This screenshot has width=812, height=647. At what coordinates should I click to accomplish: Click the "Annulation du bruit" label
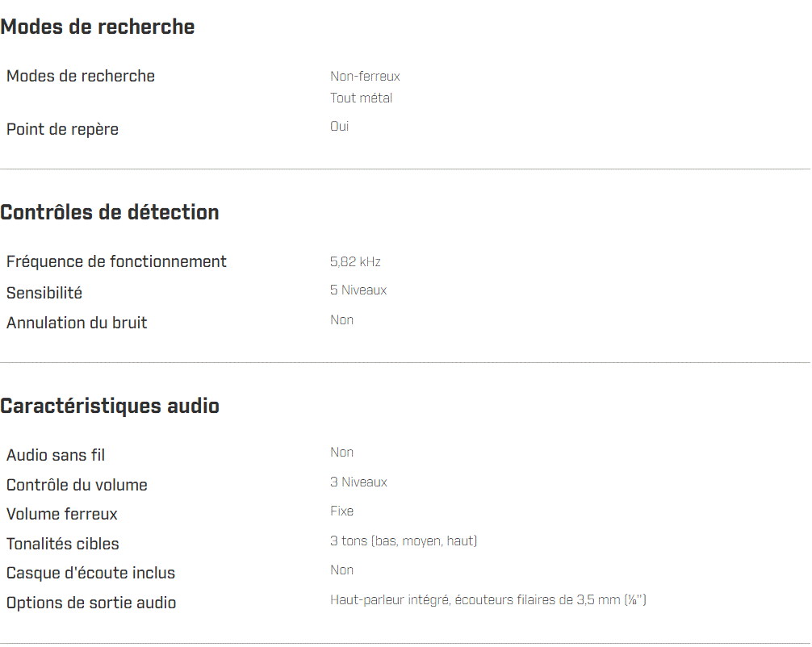point(77,323)
